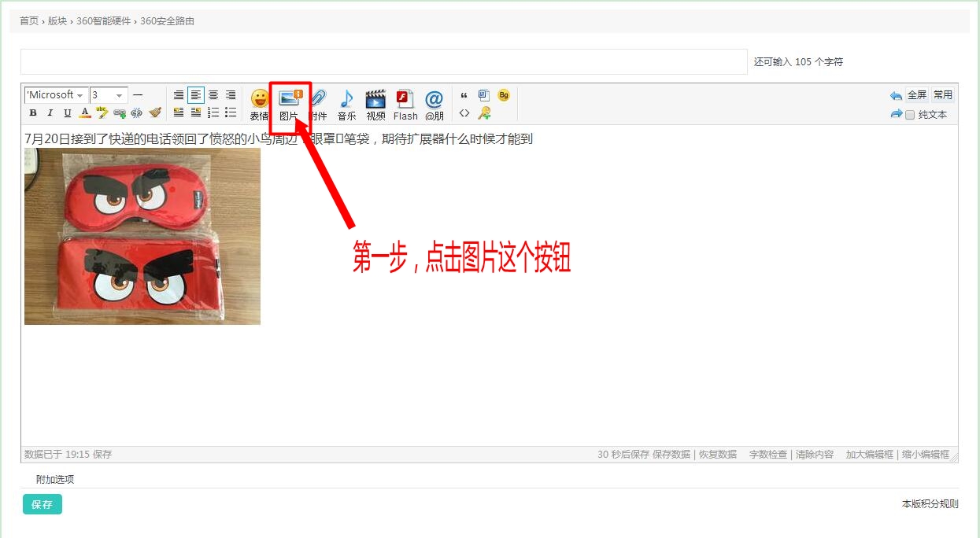Insert an ordered numbered list
The image size is (980, 538).
coord(213,113)
